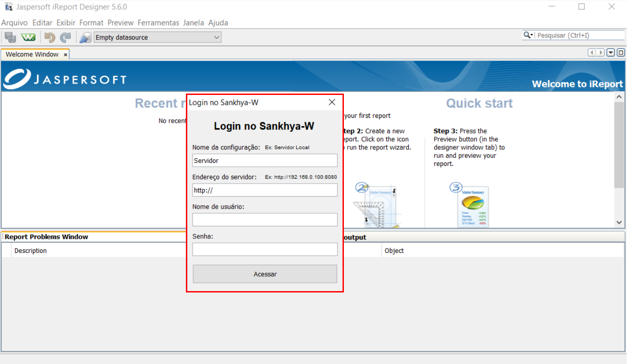This screenshot has height=364, width=627.
Task: Click the Report Problems Window title
Action: coord(46,237)
